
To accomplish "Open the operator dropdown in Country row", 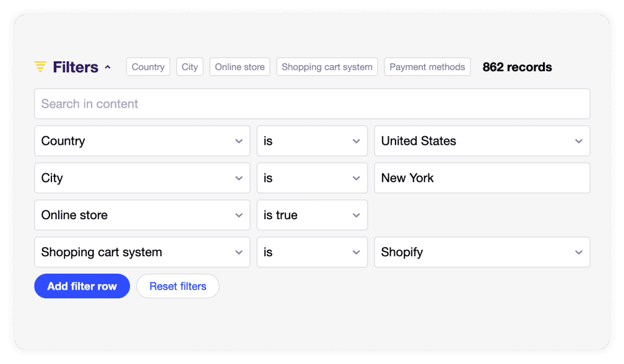I will pyautogui.click(x=312, y=141).
